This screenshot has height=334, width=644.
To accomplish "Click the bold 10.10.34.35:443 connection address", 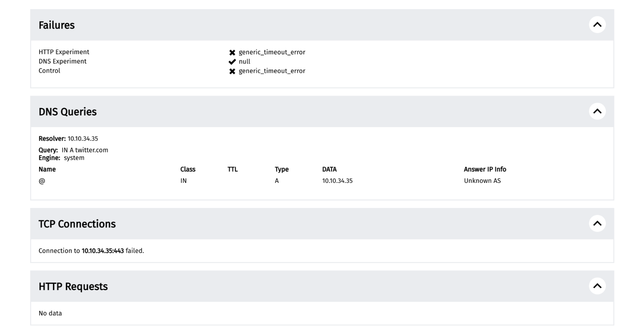I will 102,251.
